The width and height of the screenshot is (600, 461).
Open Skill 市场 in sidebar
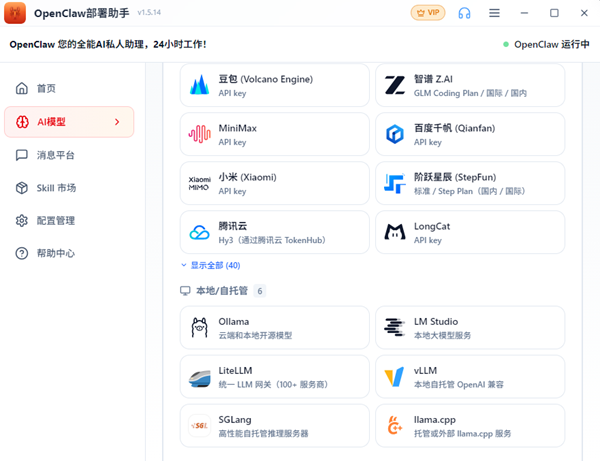69,188
